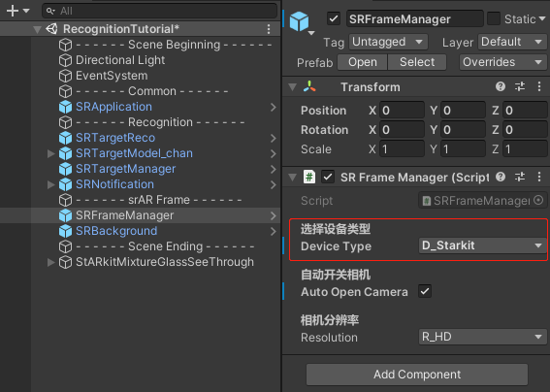
Task: Expand SRTargetModel_chan in hierarchy
Action: click(50, 153)
